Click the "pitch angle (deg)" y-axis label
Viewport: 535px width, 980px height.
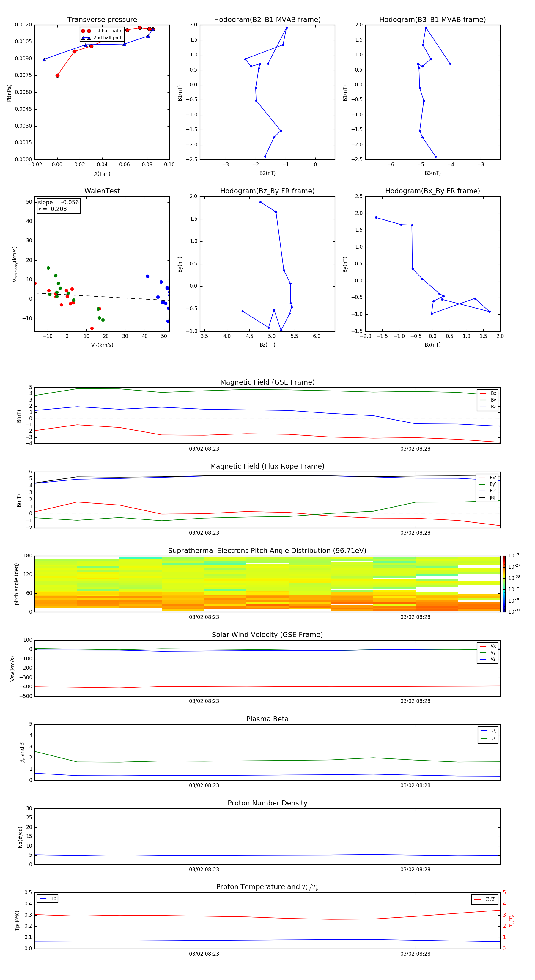(16, 584)
